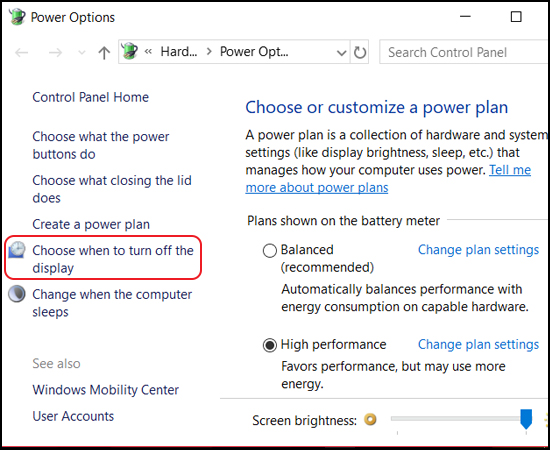Expand the address bar history dropdown
Viewport: 550px width, 450px height.
point(341,53)
